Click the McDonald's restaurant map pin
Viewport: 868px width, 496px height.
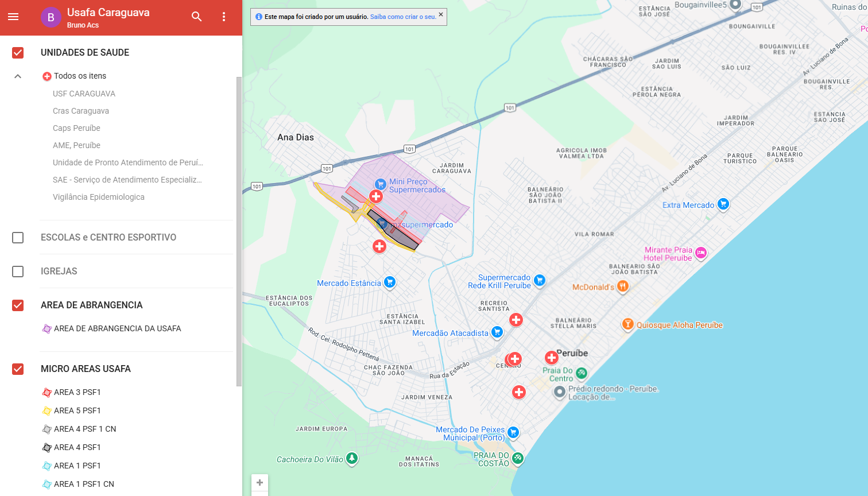(623, 286)
